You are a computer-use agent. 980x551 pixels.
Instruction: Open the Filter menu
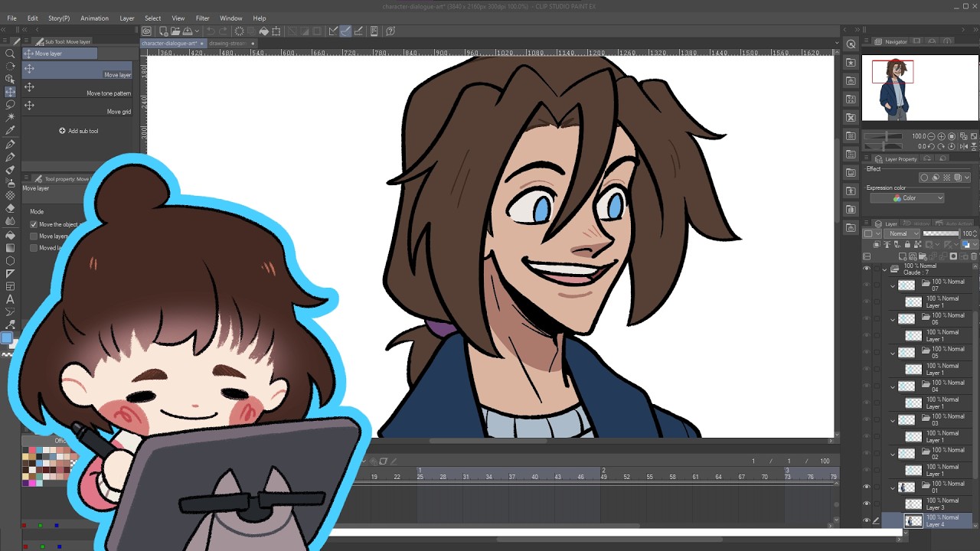point(202,18)
